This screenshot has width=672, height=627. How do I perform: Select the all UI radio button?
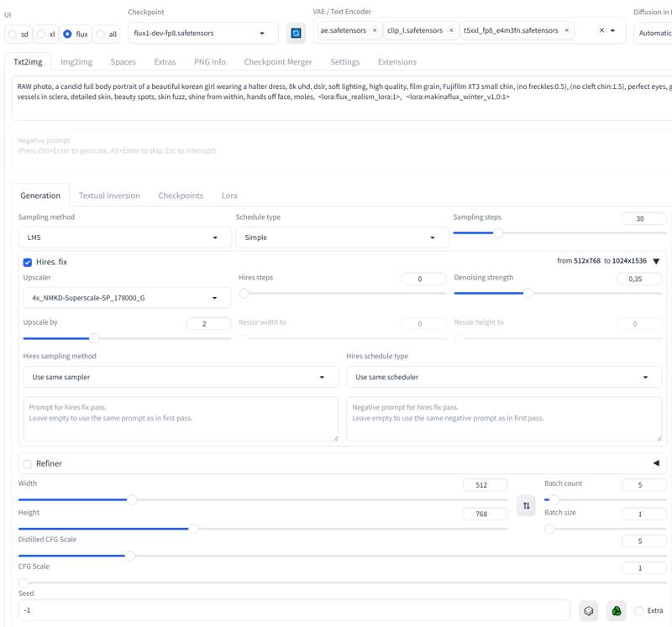coord(100,34)
